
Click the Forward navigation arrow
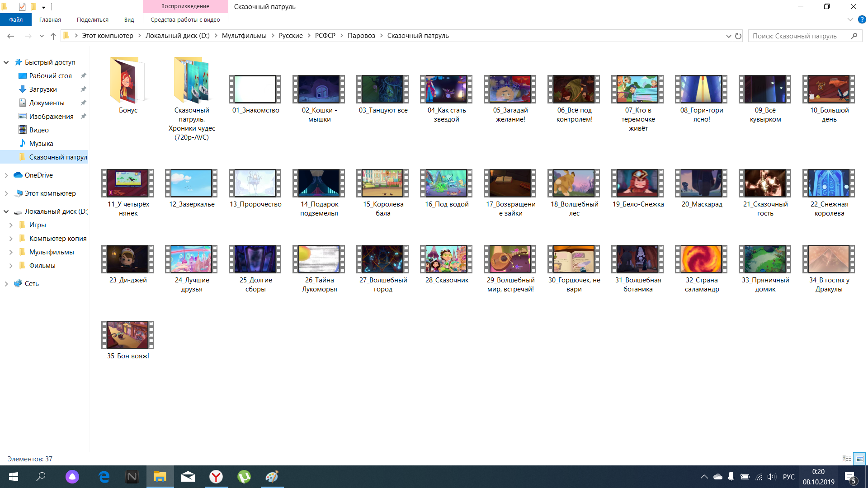coord(28,36)
